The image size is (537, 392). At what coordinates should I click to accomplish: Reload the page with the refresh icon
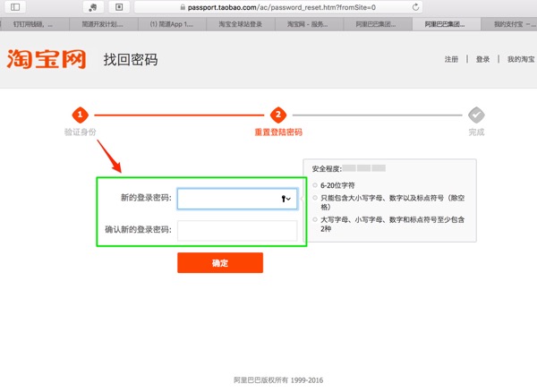click(415, 7)
